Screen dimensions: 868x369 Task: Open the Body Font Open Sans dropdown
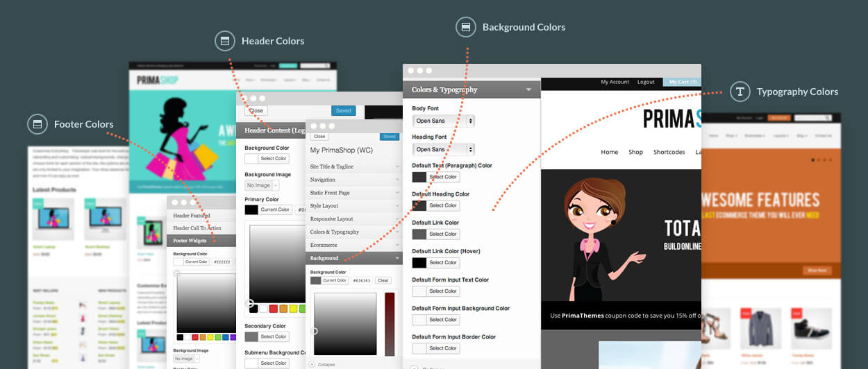click(x=443, y=121)
